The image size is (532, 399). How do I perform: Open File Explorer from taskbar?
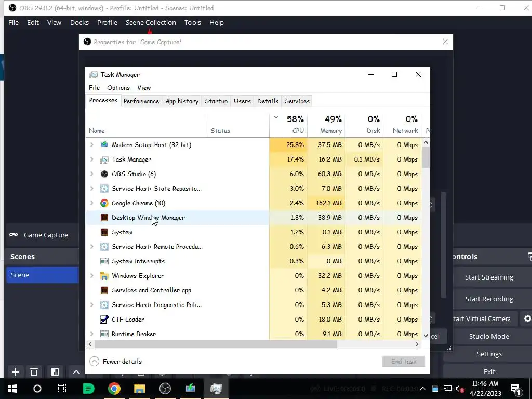tap(139, 389)
